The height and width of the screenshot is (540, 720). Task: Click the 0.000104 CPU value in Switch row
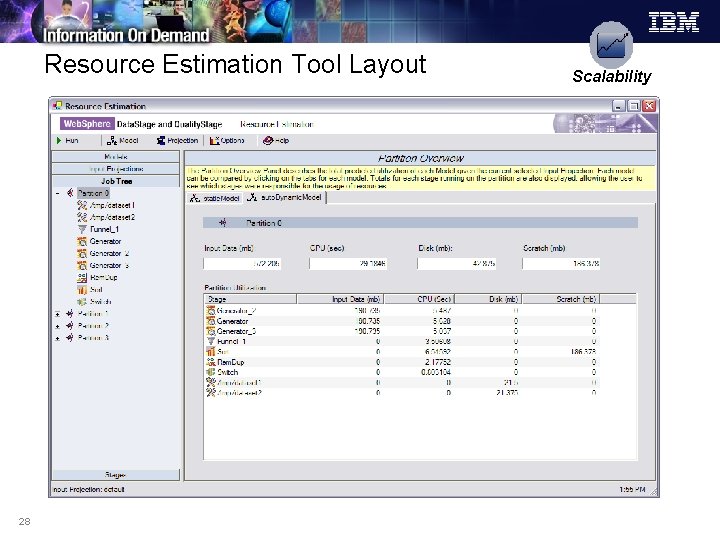click(436, 372)
